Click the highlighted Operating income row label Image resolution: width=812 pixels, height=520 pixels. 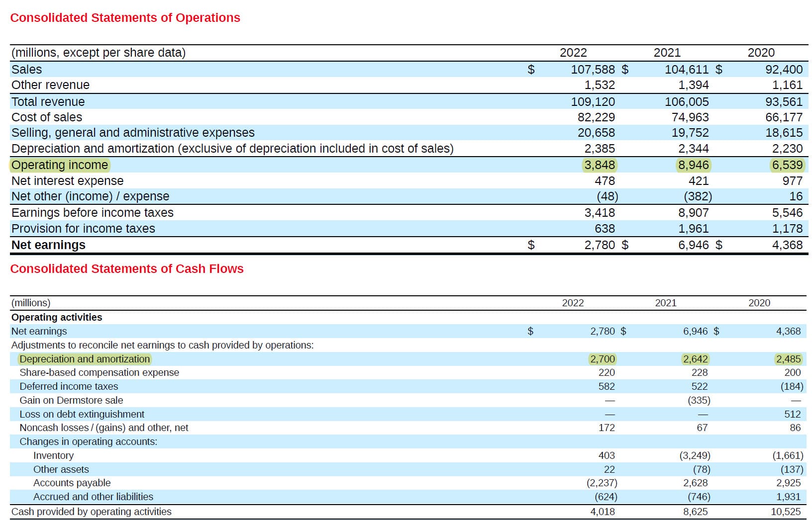coord(60,165)
